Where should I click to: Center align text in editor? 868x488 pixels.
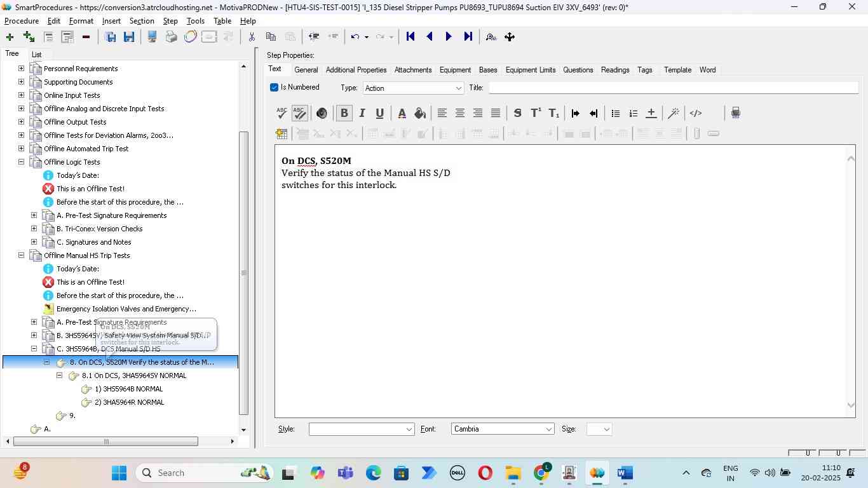(x=459, y=113)
